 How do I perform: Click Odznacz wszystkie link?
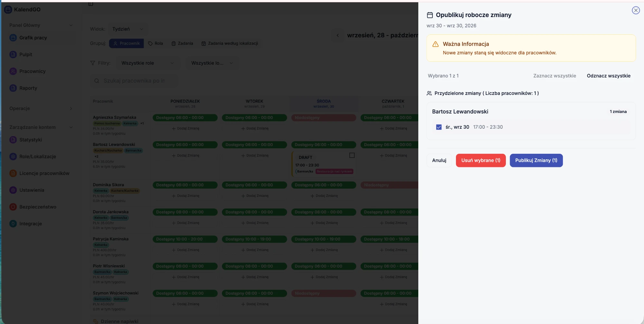(x=609, y=76)
